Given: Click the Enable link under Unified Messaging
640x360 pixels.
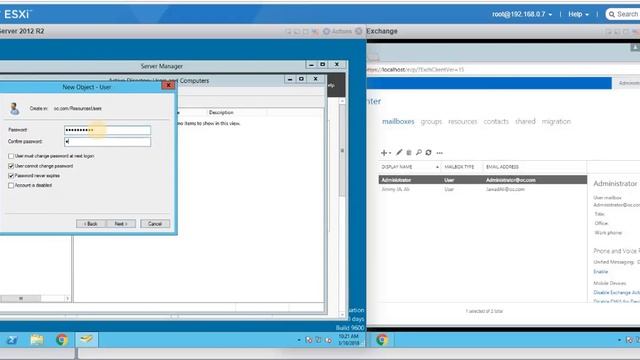Looking at the screenshot, I should (x=600, y=271).
